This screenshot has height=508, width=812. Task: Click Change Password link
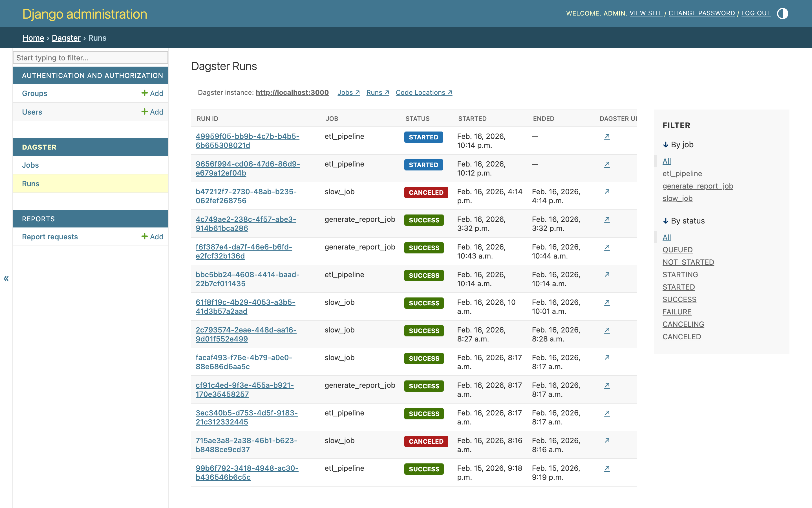[x=701, y=13]
